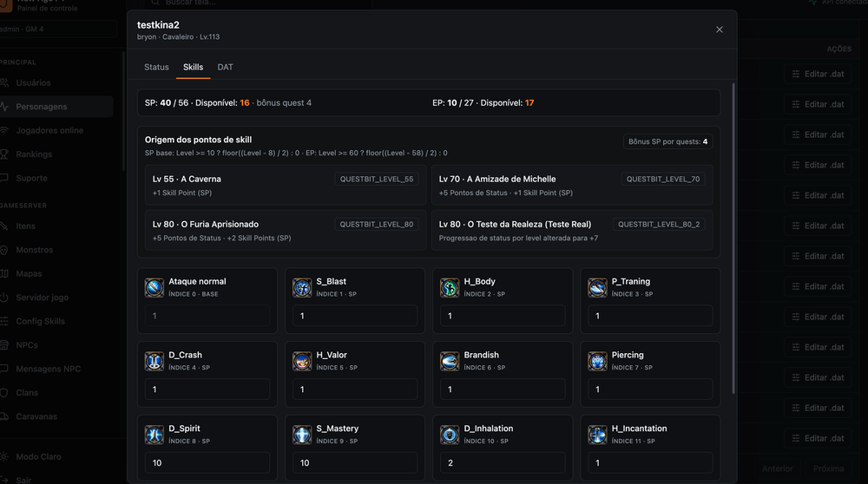Click the Ataque normal level field

(207, 316)
